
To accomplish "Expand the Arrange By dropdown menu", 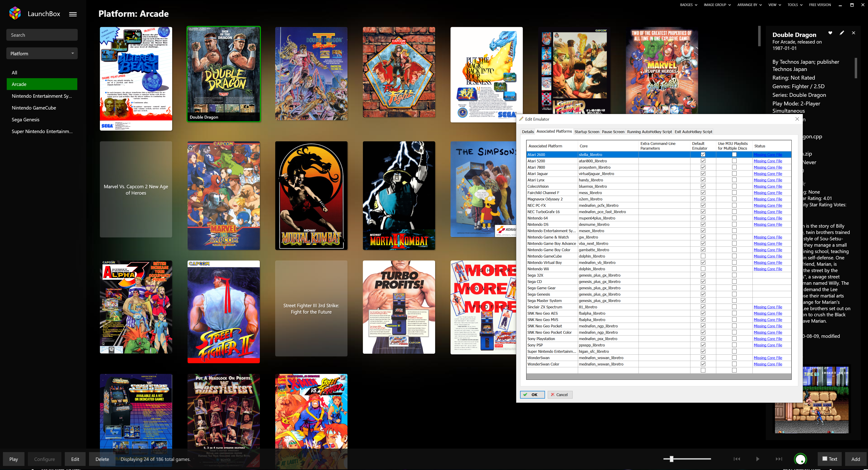I will point(749,5).
